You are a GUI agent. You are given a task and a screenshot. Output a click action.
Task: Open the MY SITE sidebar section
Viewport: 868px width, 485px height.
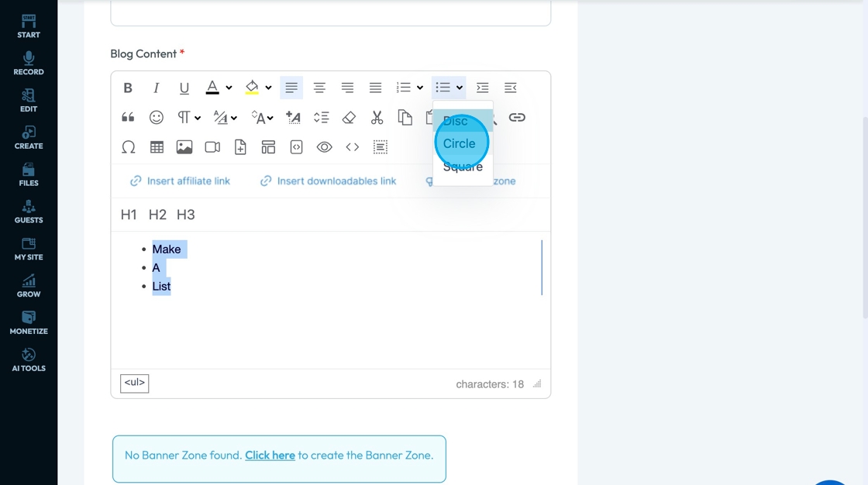(x=29, y=249)
